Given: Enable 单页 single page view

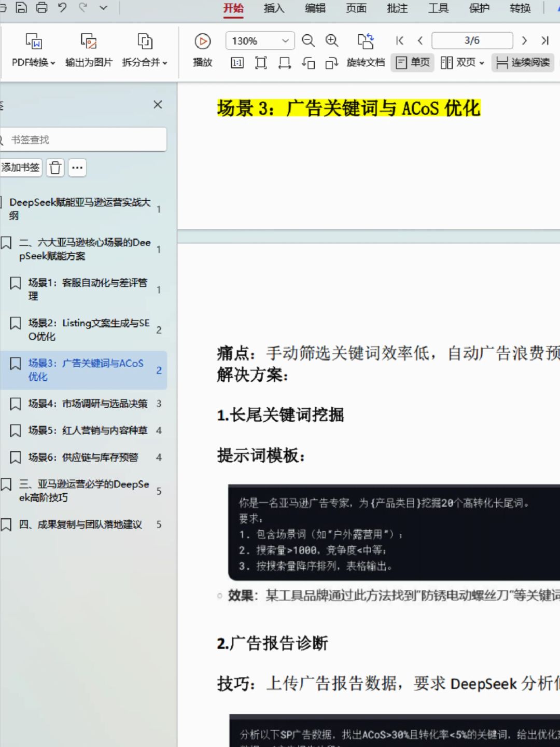Looking at the screenshot, I should click(413, 63).
